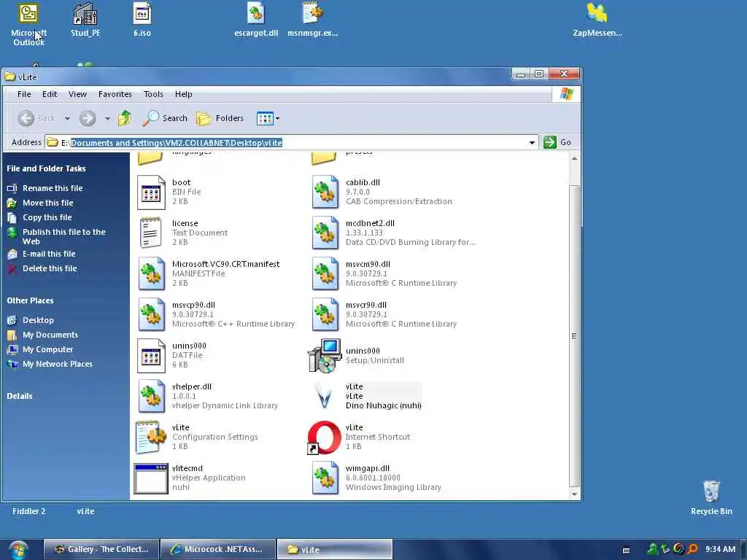Select the vhelper.dll file icon
747x560 pixels.
click(x=151, y=396)
